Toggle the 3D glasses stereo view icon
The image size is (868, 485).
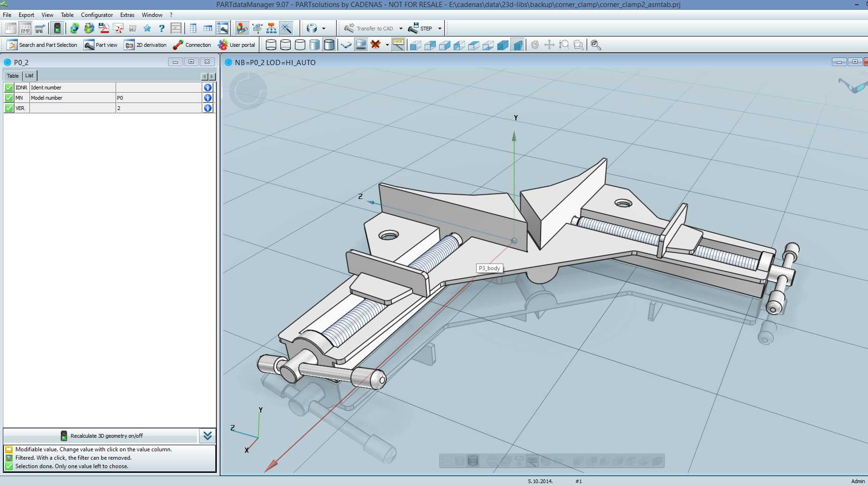(346, 45)
